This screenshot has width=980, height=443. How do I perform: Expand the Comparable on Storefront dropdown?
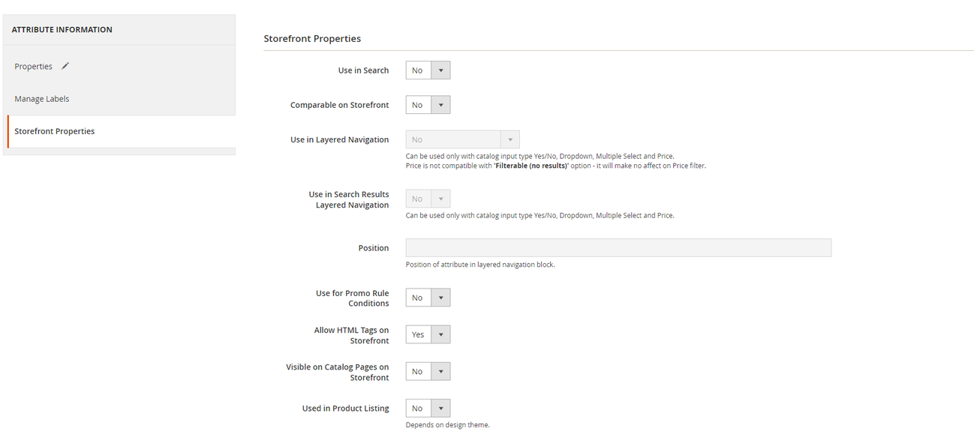click(441, 104)
